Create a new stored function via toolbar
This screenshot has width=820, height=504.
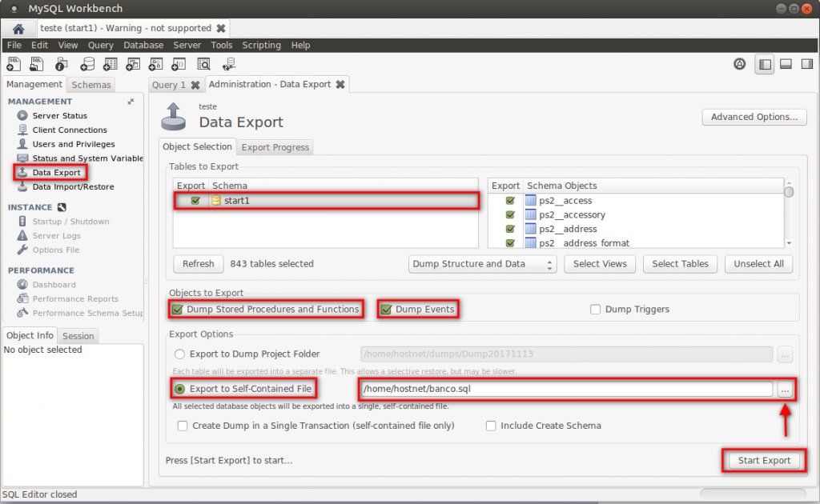(x=179, y=63)
